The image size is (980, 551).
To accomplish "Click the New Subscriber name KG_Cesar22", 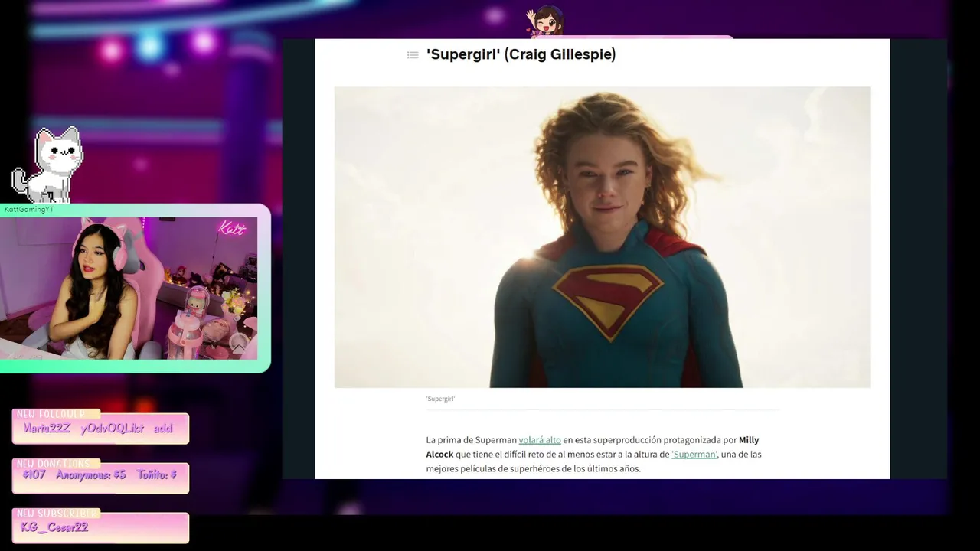I will tap(54, 527).
